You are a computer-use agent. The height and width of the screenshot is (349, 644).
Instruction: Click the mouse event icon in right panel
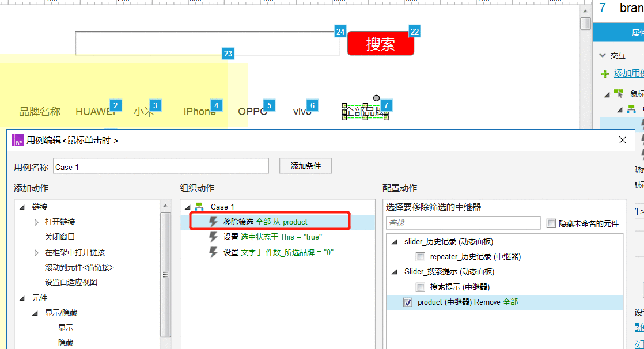coord(618,94)
